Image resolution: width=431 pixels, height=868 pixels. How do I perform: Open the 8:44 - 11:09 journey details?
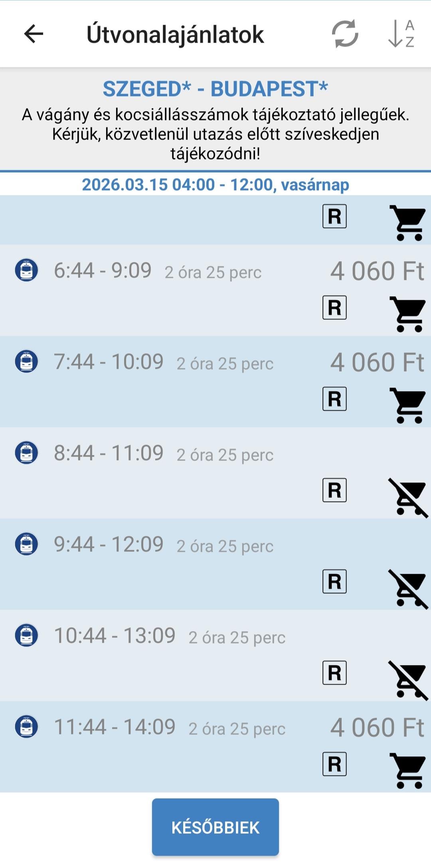tap(109, 453)
